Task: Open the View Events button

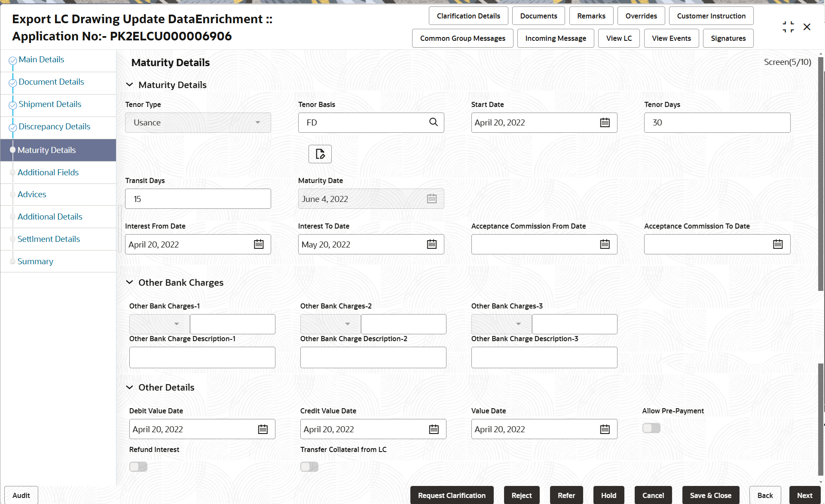Action: tap(671, 38)
